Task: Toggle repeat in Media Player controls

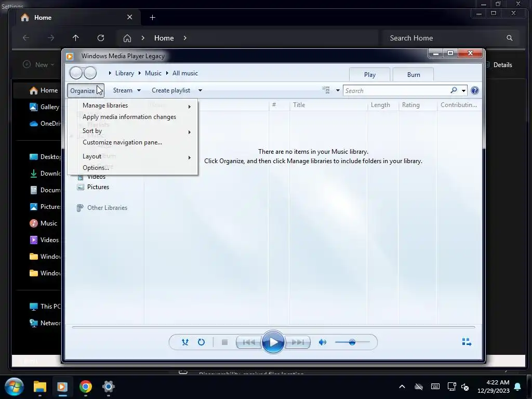Action: coord(201,342)
